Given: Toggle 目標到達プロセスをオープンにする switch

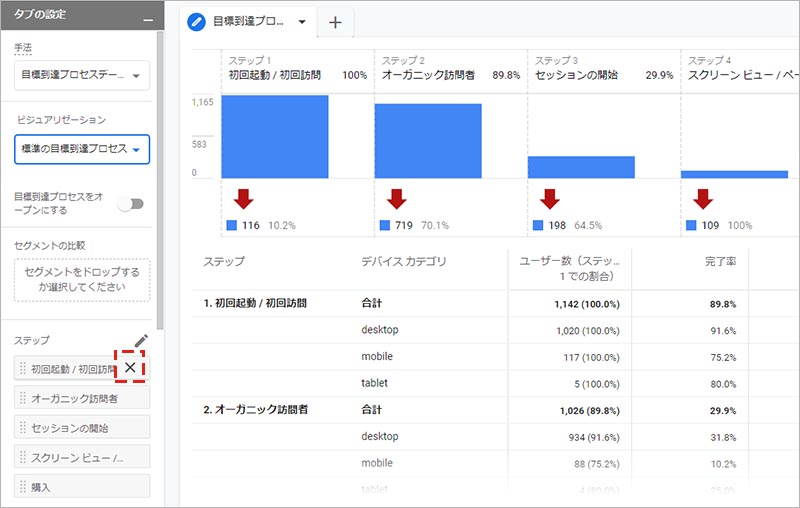Looking at the screenshot, I should tap(130, 204).
